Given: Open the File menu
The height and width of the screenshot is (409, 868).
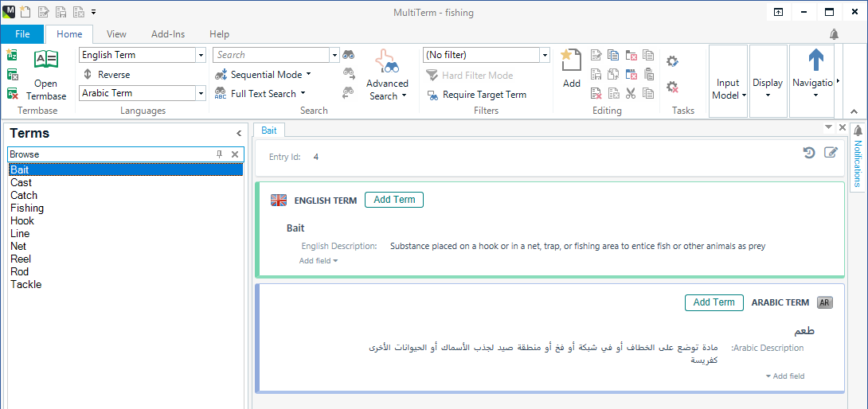Looking at the screenshot, I should (22, 33).
